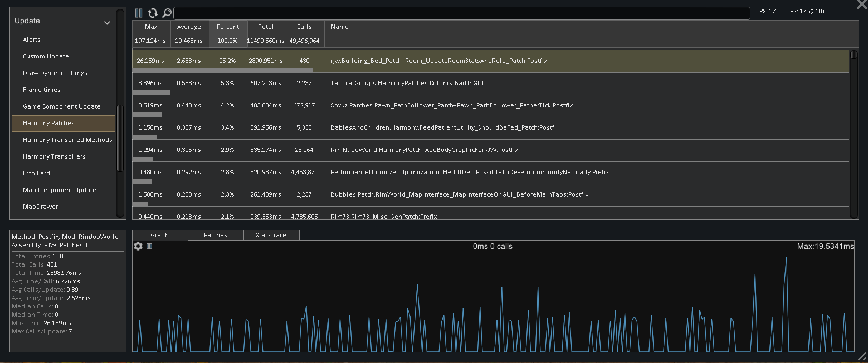Pause the graph with its small pause icon
Image resolution: width=868 pixels, height=363 pixels.
(x=149, y=246)
